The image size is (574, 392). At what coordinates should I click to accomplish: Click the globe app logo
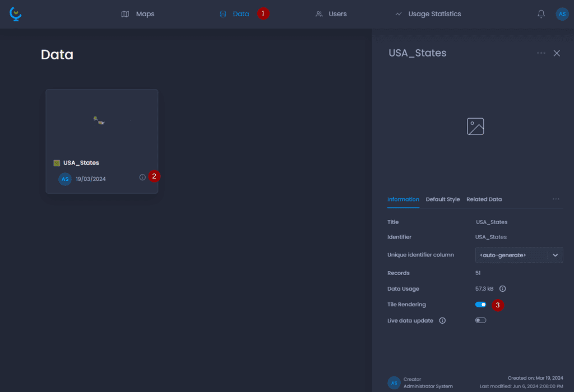point(15,14)
